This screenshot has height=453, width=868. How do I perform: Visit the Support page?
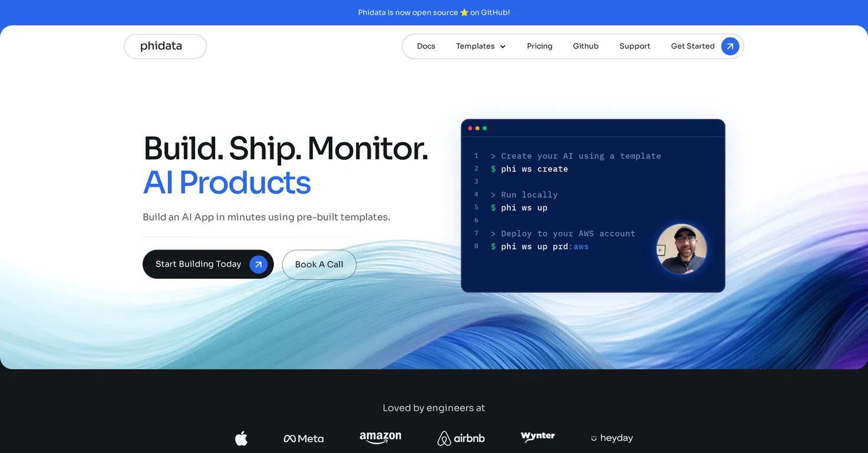click(635, 46)
